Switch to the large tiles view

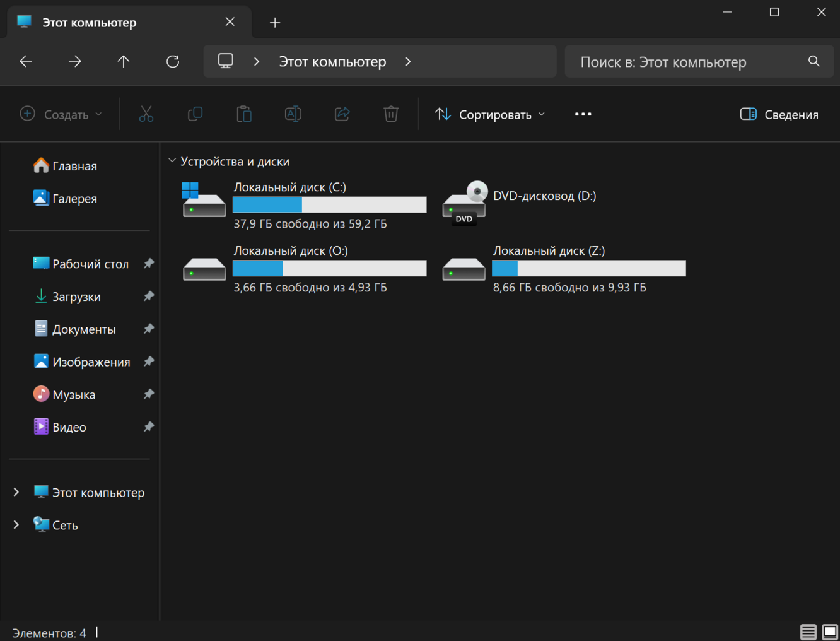pyautogui.click(x=830, y=632)
